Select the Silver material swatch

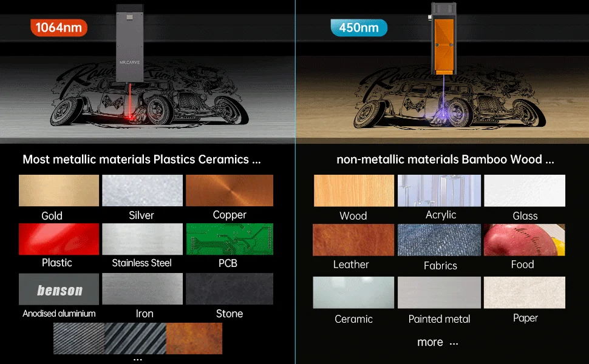[142, 190]
